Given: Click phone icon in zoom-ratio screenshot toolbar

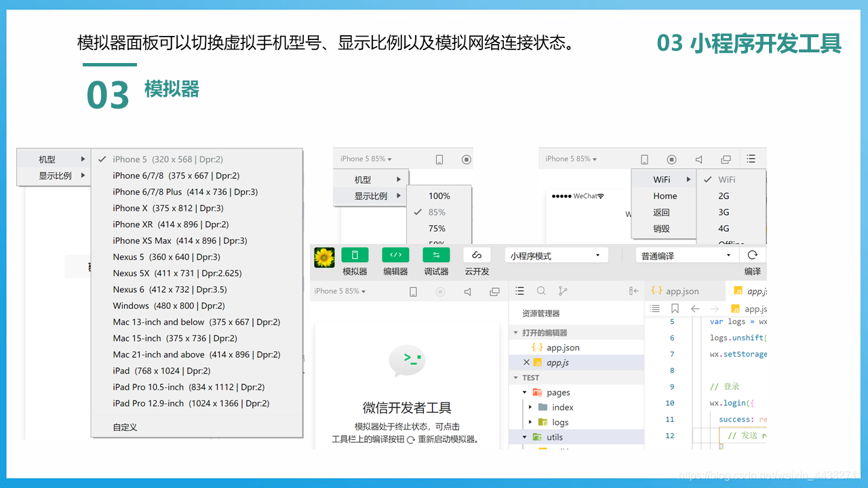Looking at the screenshot, I should tap(439, 159).
